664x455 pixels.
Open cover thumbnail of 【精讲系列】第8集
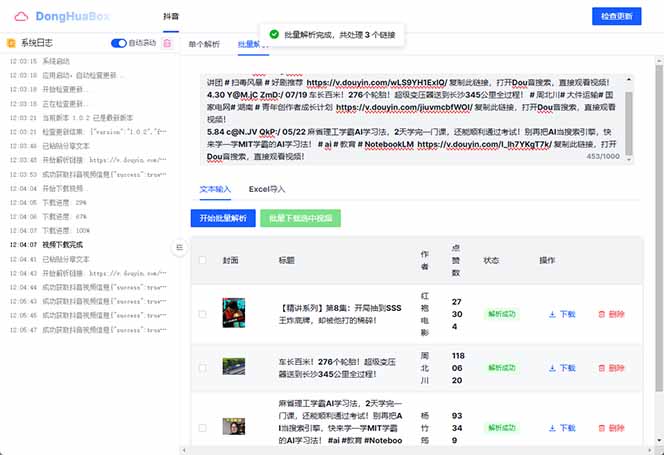pyautogui.click(x=234, y=313)
